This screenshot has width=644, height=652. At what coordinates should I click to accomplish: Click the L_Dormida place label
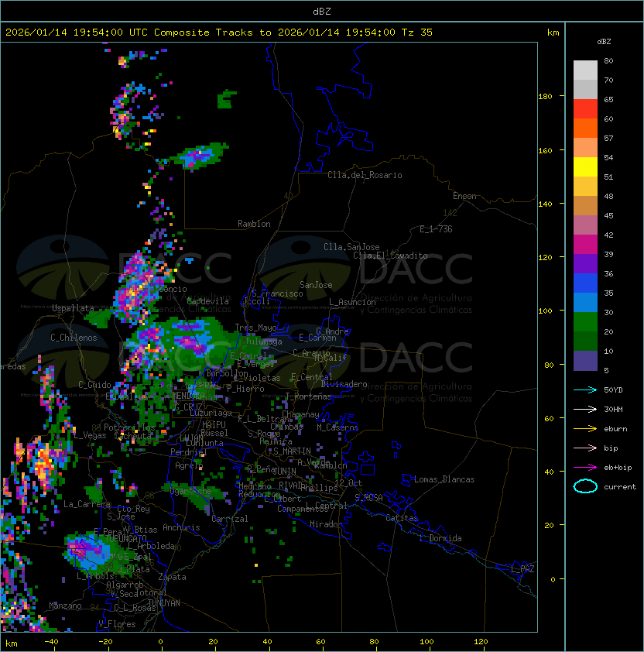click(x=440, y=538)
